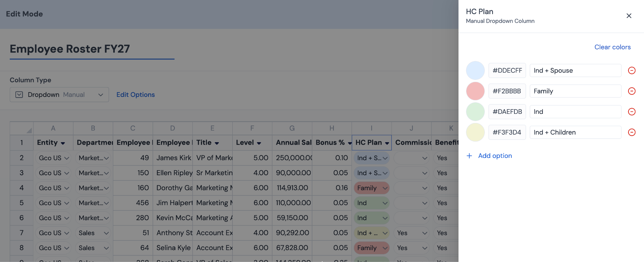Click the Jim Halpert cell
Viewport: 644px width, 262px height.
pos(173,203)
